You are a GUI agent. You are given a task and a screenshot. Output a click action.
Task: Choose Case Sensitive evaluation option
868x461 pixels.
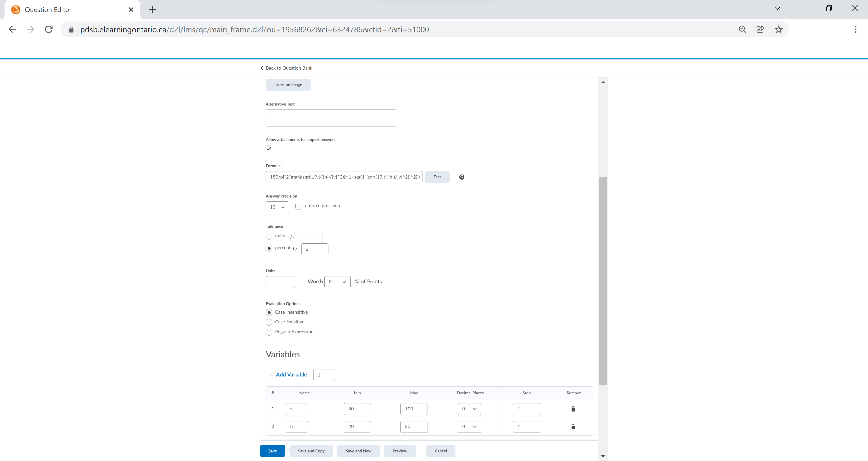[269, 322]
